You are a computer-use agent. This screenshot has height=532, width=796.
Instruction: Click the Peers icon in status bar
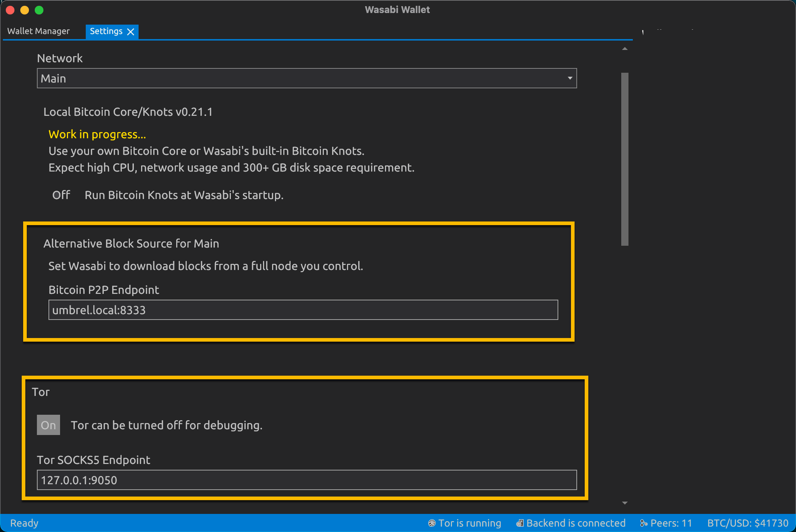[x=644, y=523]
